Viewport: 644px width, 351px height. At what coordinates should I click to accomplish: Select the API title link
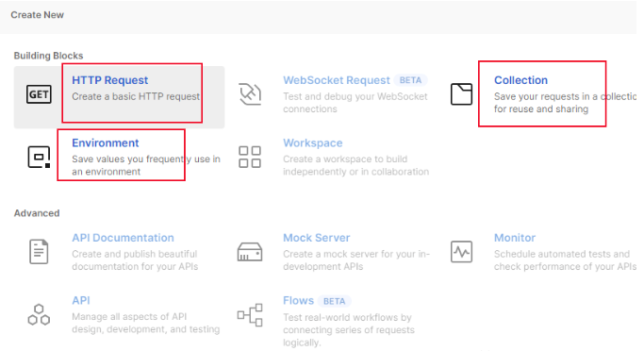click(81, 300)
